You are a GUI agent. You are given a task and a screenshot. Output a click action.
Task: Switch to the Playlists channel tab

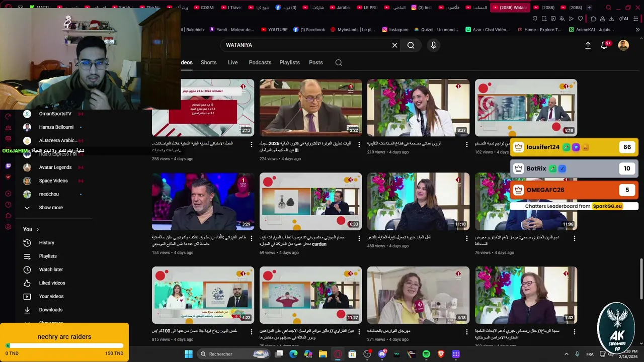(289, 63)
